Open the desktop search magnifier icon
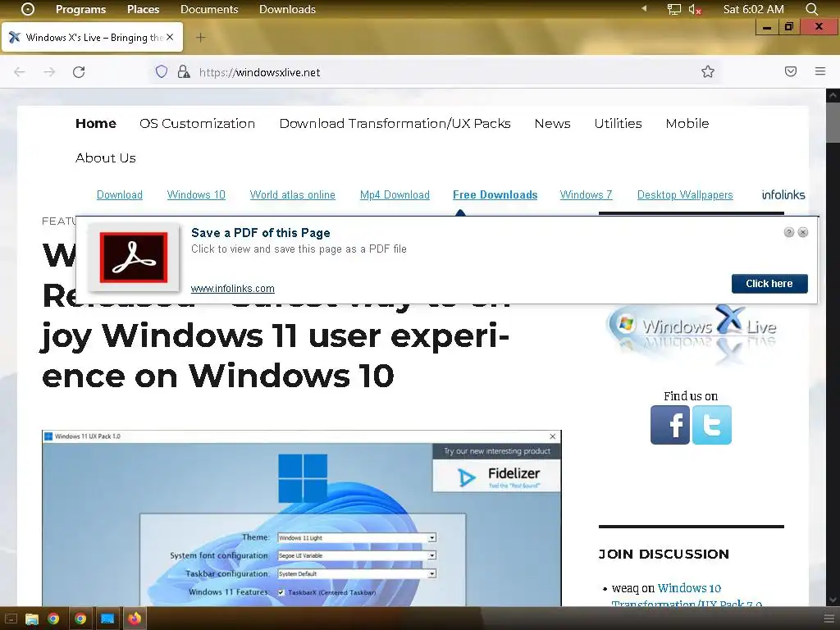 click(812, 9)
